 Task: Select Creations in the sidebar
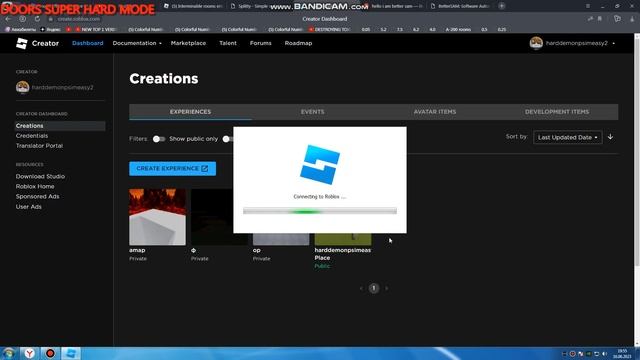[60, 126]
